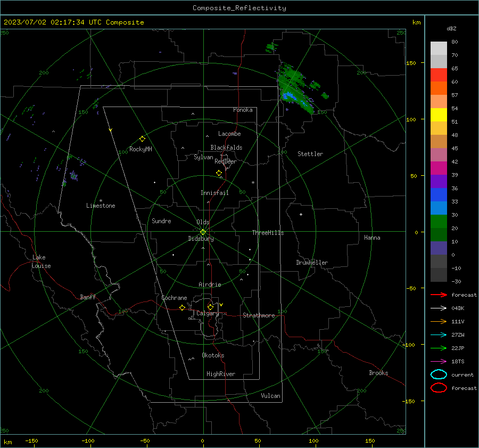Click the Ponoka map label
The image size is (479, 448).
click(243, 110)
